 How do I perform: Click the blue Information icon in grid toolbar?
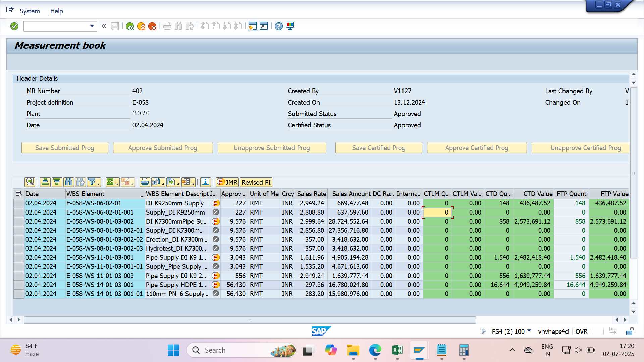click(x=205, y=182)
